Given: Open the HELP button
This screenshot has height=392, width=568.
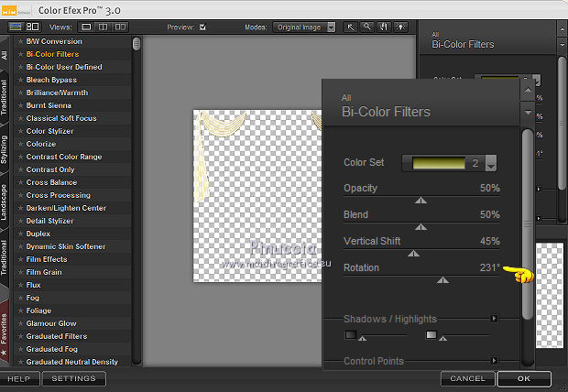Looking at the screenshot, I should pos(19,379).
